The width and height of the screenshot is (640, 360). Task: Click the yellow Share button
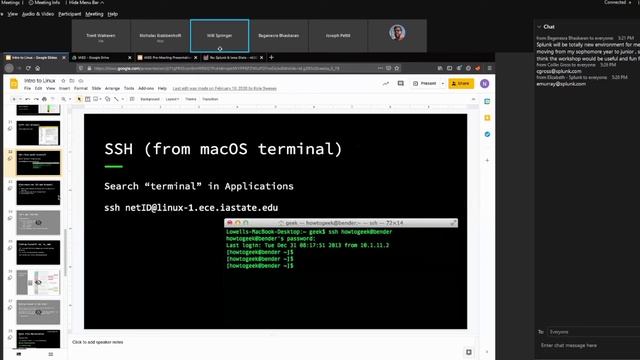pyautogui.click(x=461, y=84)
